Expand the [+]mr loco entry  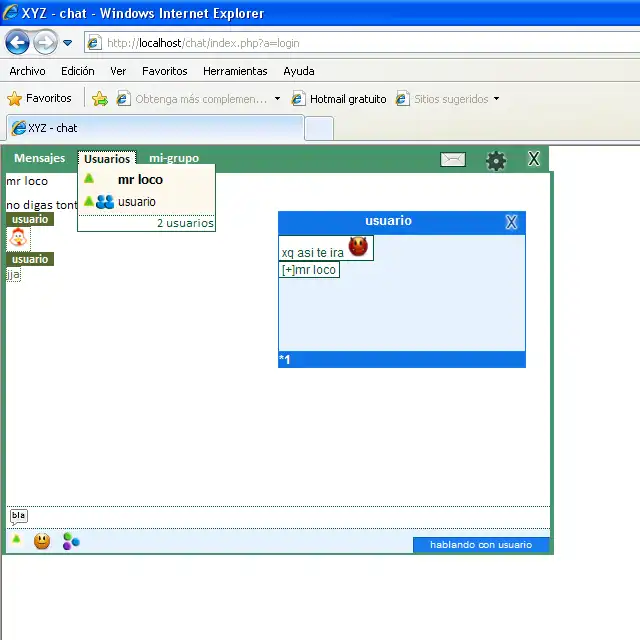click(x=309, y=270)
